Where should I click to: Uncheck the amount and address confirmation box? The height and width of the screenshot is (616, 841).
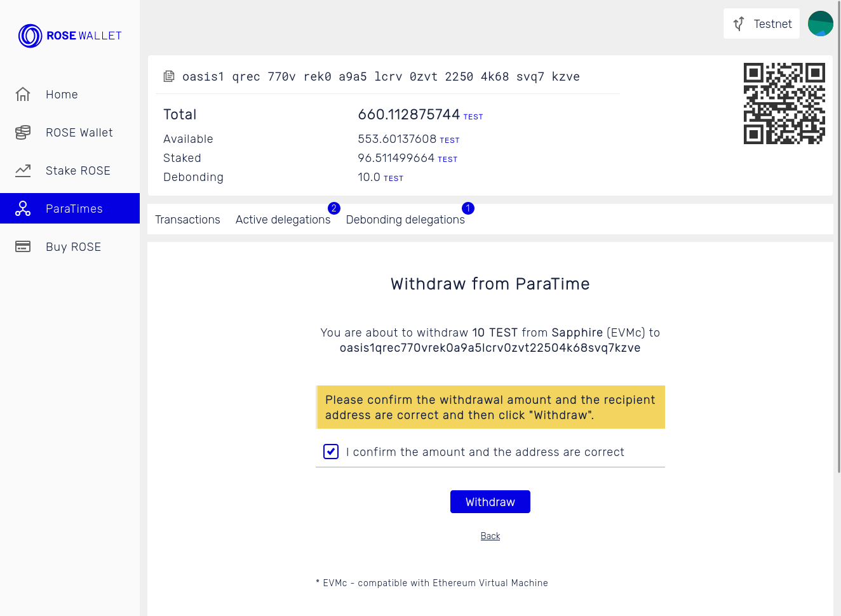tap(330, 452)
